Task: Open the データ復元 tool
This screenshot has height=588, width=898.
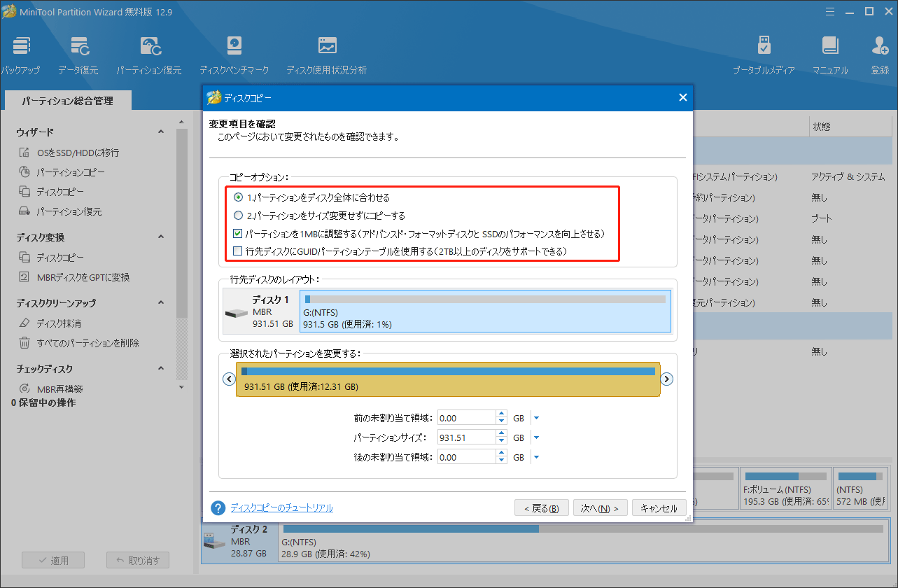Action: tap(78, 55)
